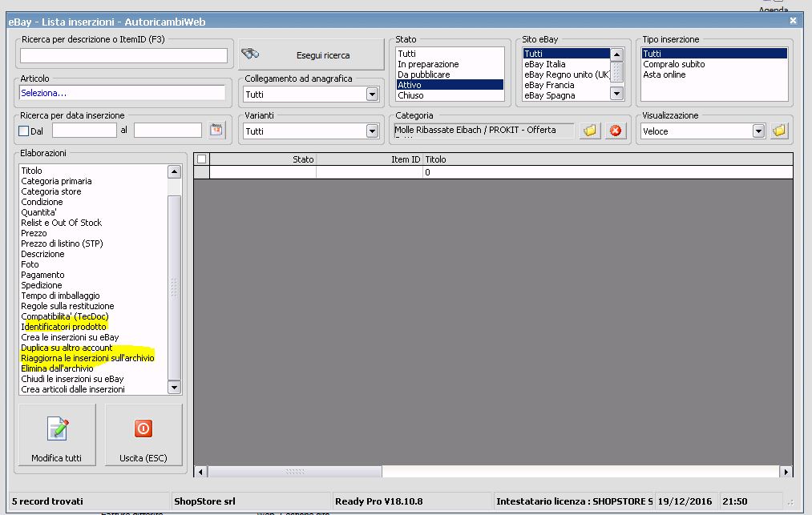Select Tempo di imballaggio elaboration
Screen dimensions: 812x515
(93, 296)
